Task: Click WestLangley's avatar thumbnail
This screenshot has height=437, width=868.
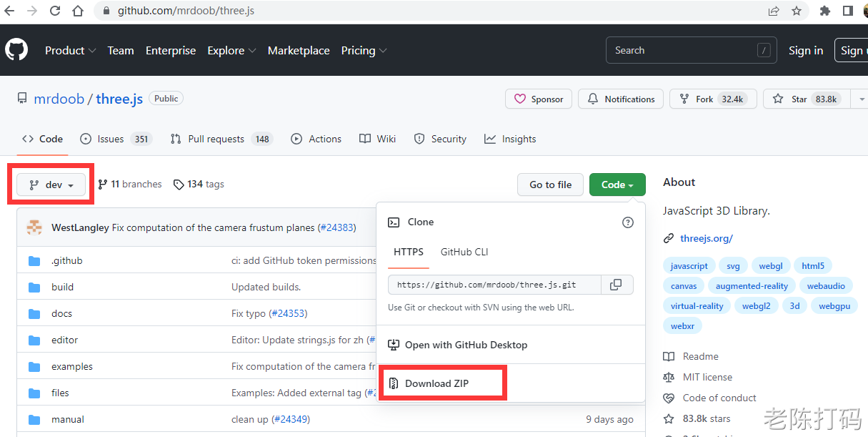Action: pos(34,227)
